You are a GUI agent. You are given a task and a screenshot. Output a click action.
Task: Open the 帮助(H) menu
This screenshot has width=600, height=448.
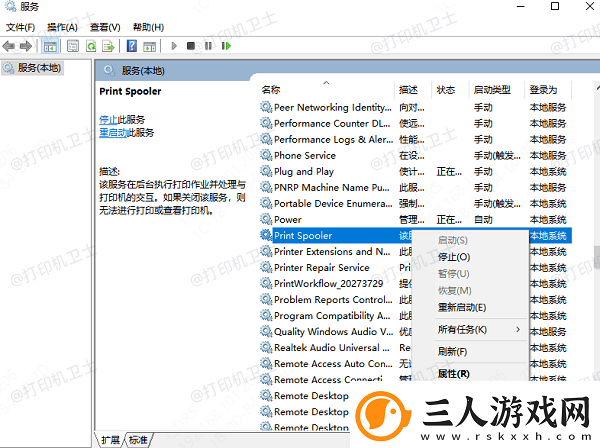(x=148, y=27)
